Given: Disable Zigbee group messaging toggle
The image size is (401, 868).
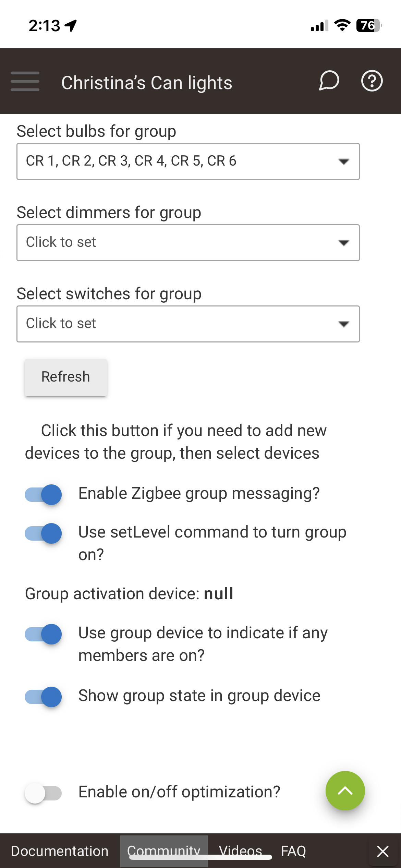Looking at the screenshot, I should pyautogui.click(x=43, y=495).
